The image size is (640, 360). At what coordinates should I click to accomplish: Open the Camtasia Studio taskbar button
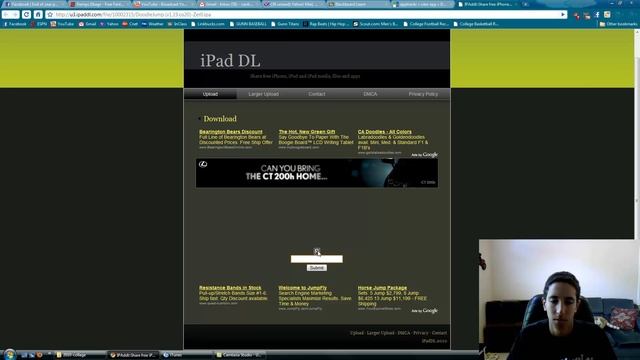pos(239,355)
